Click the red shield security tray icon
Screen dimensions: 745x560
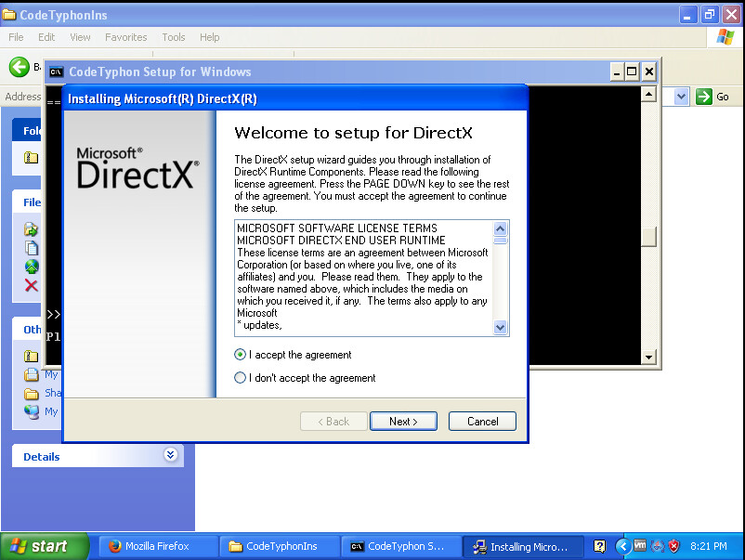(674, 546)
